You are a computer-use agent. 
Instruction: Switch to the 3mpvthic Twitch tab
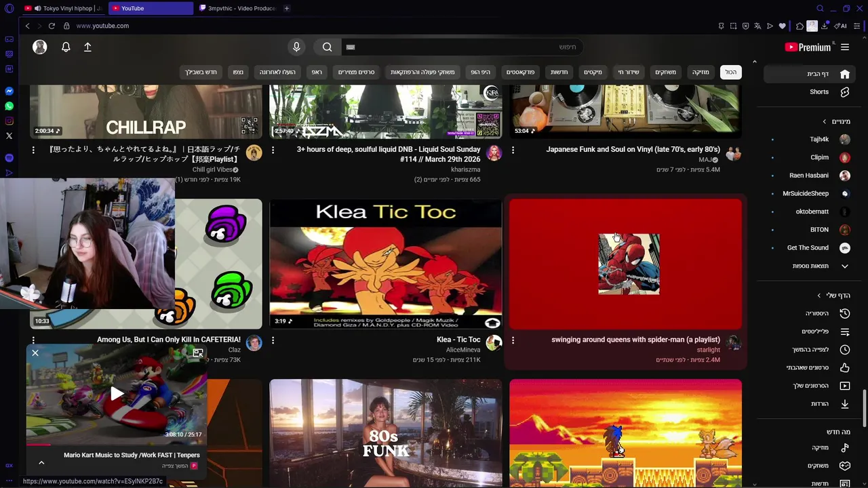click(x=237, y=8)
